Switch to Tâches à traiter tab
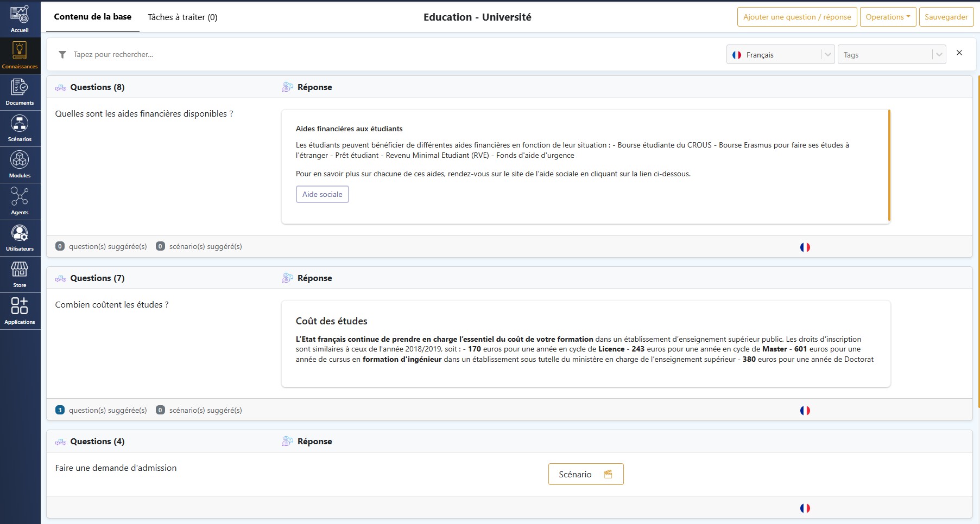 click(182, 17)
